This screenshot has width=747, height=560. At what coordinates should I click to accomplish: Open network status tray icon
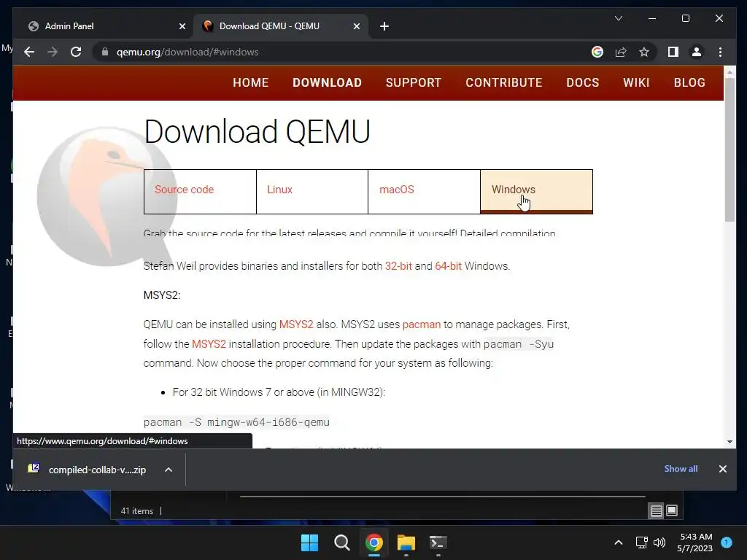coord(642,542)
